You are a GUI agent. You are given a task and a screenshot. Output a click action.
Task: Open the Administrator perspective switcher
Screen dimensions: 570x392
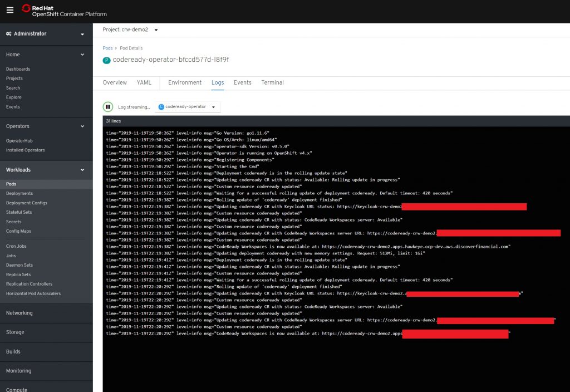(46, 34)
